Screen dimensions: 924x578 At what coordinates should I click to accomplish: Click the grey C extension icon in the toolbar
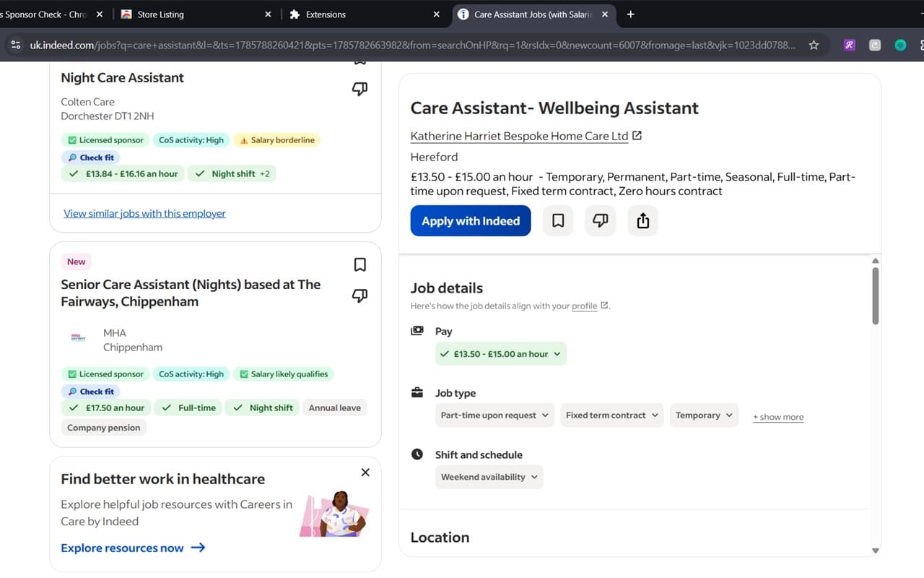point(874,45)
